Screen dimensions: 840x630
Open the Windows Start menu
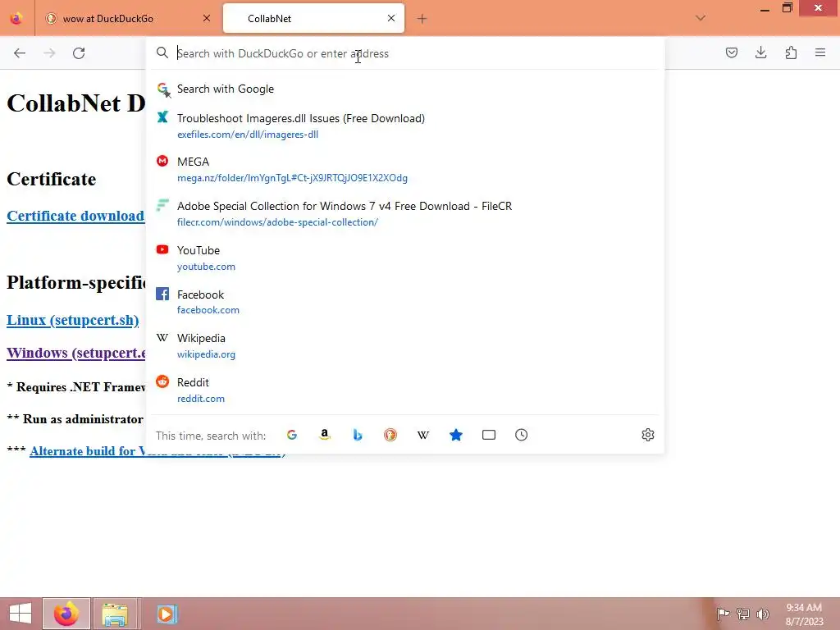[x=20, y=614]
